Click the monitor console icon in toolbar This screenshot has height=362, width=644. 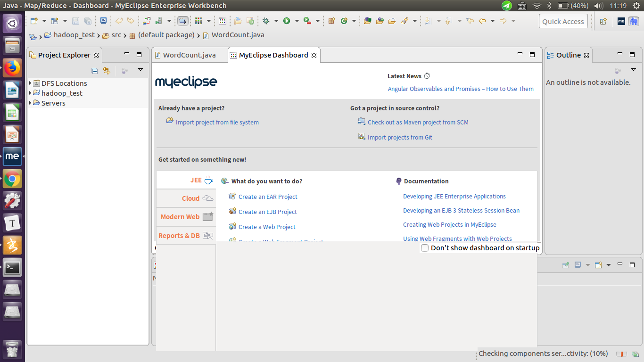click(x=103, y=21)
